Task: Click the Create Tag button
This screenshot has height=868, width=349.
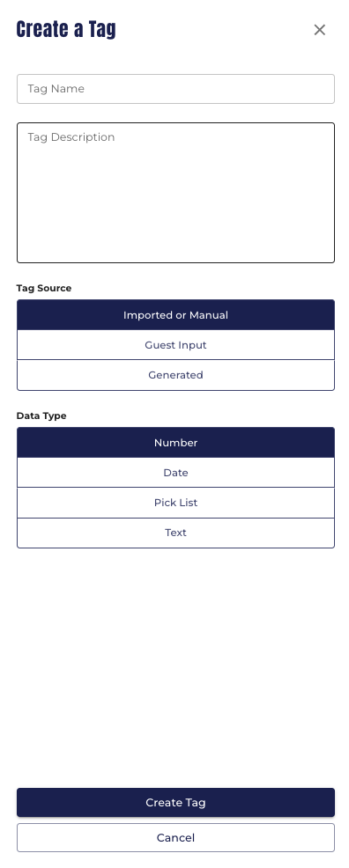Action: coord(175,802)
